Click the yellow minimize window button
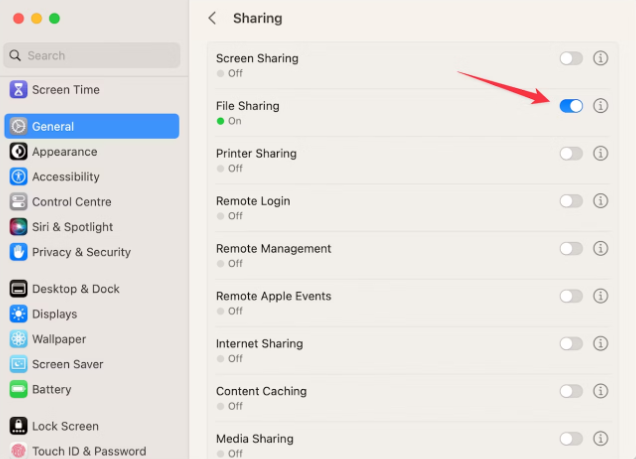Image resolution: width=636 pixels, height=459 pixels. click(37, 18)
